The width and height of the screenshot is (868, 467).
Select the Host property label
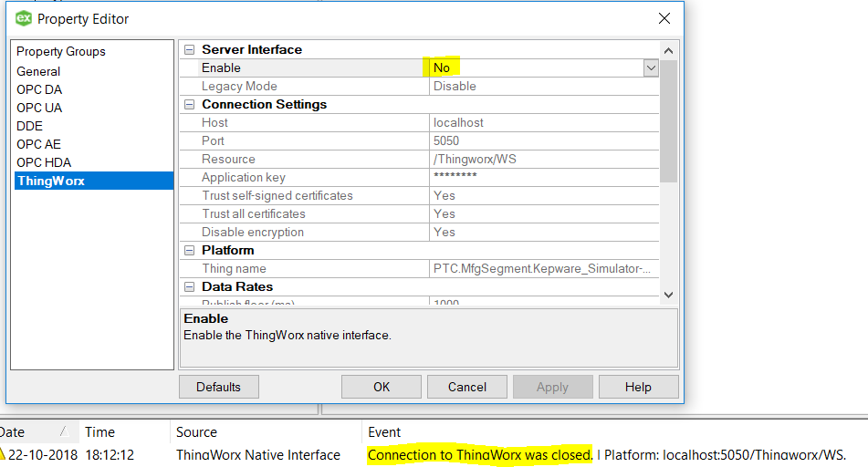214,123
